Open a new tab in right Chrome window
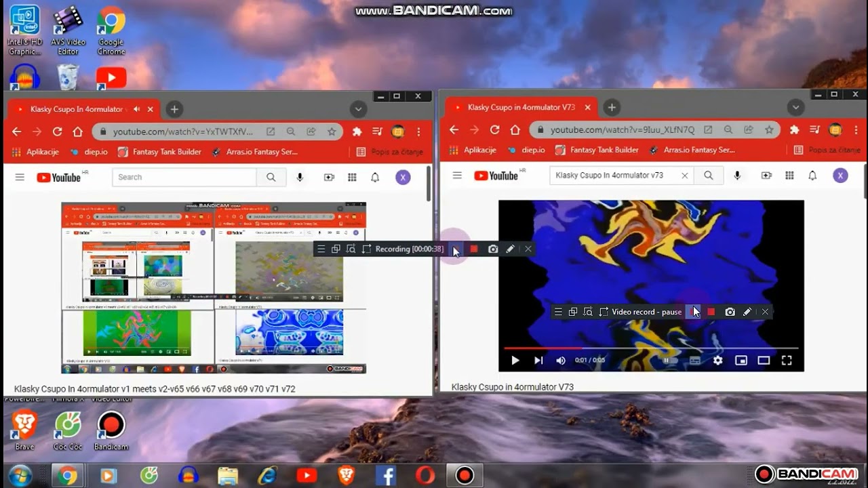This screenshot has width=868, height=488. pos(612,107)
